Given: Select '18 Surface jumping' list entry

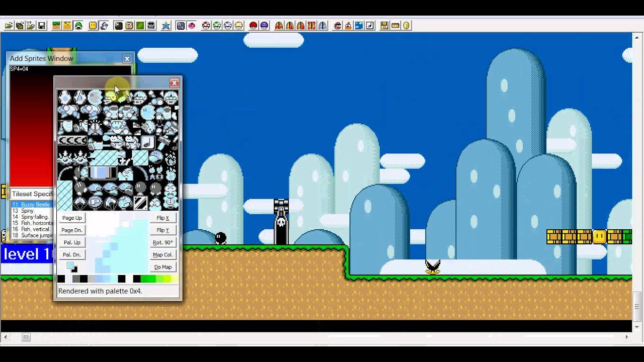Looking at the screenshot, I should pyautogui.click(x=32, y=235).
